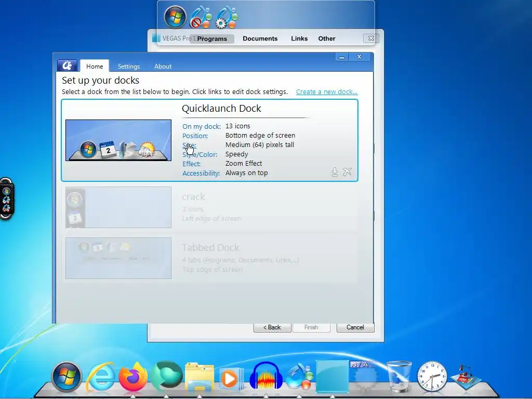Viewport: 532px width, 399px height.
Task: Click the Cancel button in the rear window
Action: (x=355, y=327)
